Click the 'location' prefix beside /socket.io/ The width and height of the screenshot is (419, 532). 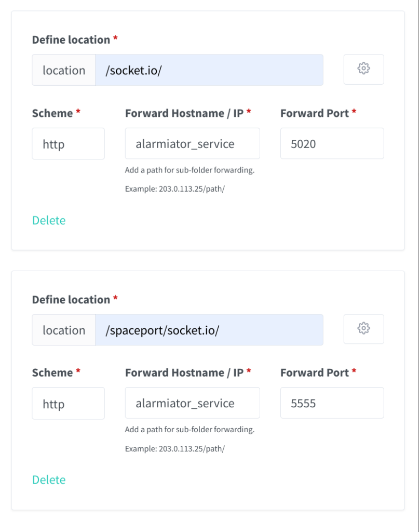64,70
